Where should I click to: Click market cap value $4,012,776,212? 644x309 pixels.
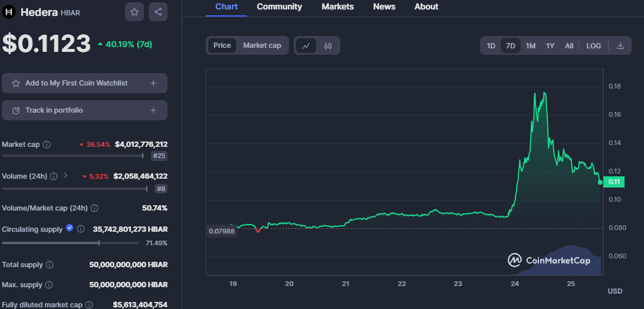[x=142, y=144]
